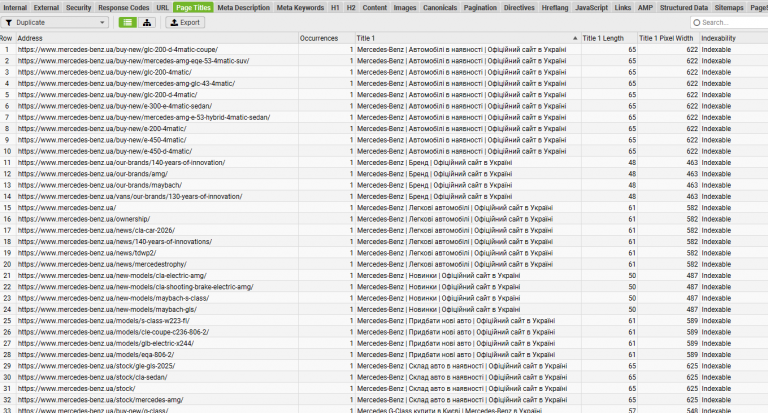Select the glc-200-d-4matic-coupe URL row
The height and width of the screenshot is (413, 768).
point(118,49)
